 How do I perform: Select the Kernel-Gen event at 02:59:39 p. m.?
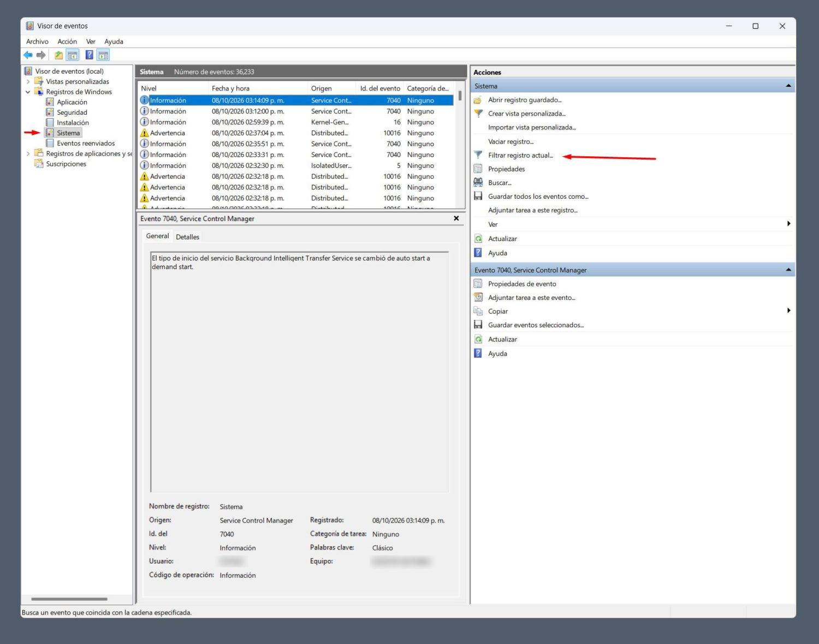295,122
